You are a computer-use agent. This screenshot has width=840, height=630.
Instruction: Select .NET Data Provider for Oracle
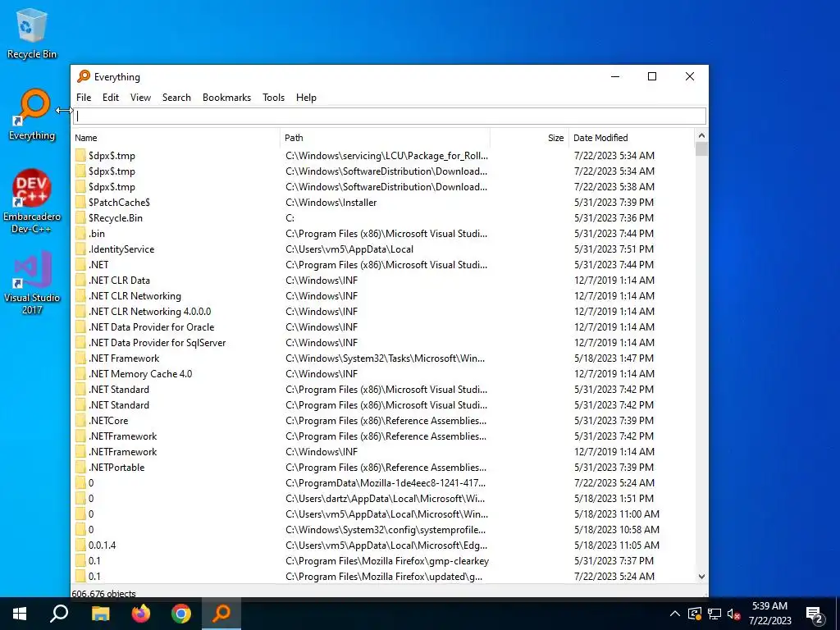pyautogui.click(x=383, y=326)
